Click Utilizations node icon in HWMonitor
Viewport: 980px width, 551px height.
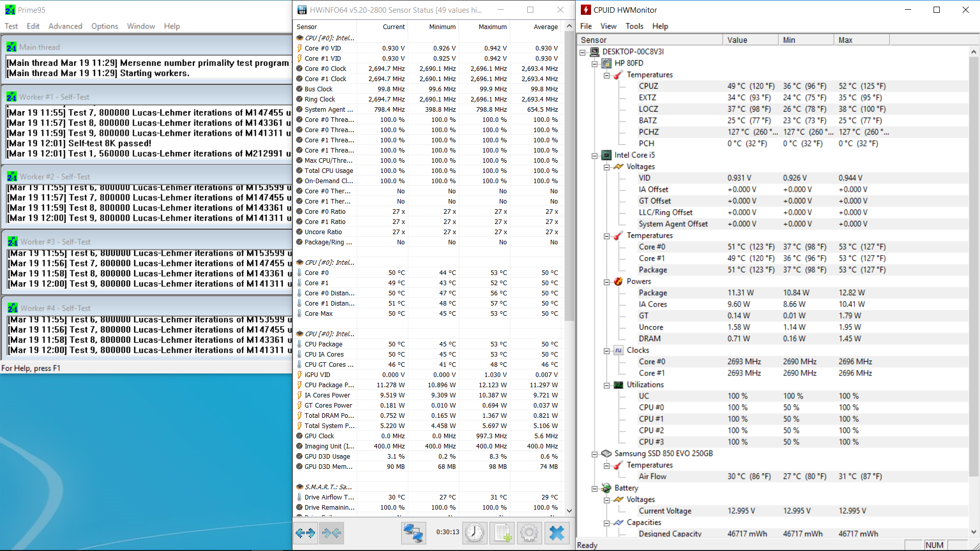619,385
